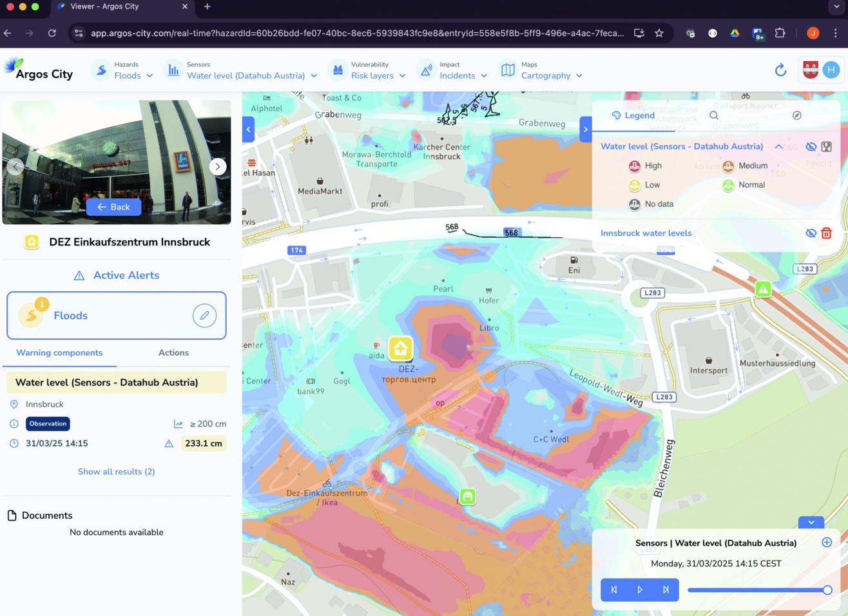848x616 pixels.
Task: Click the Floods hazard icon in header
Action: (101, 70)
